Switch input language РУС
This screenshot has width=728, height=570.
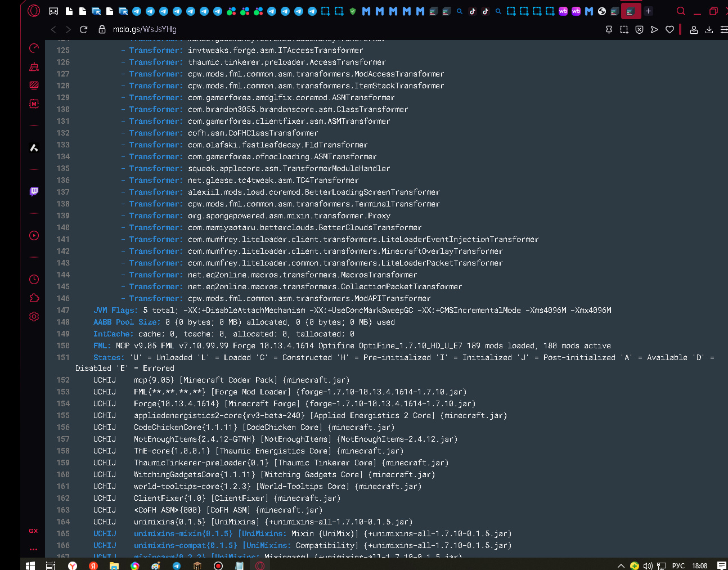point(678,565)
